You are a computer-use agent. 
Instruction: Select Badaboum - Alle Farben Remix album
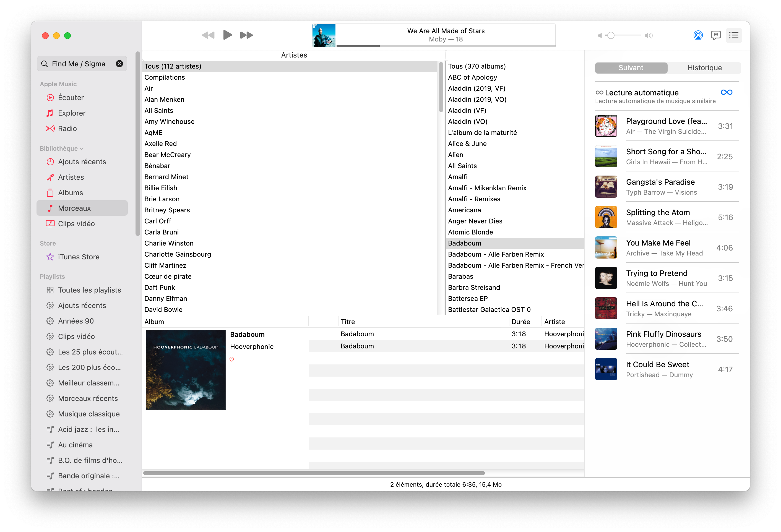click(515, 254)
